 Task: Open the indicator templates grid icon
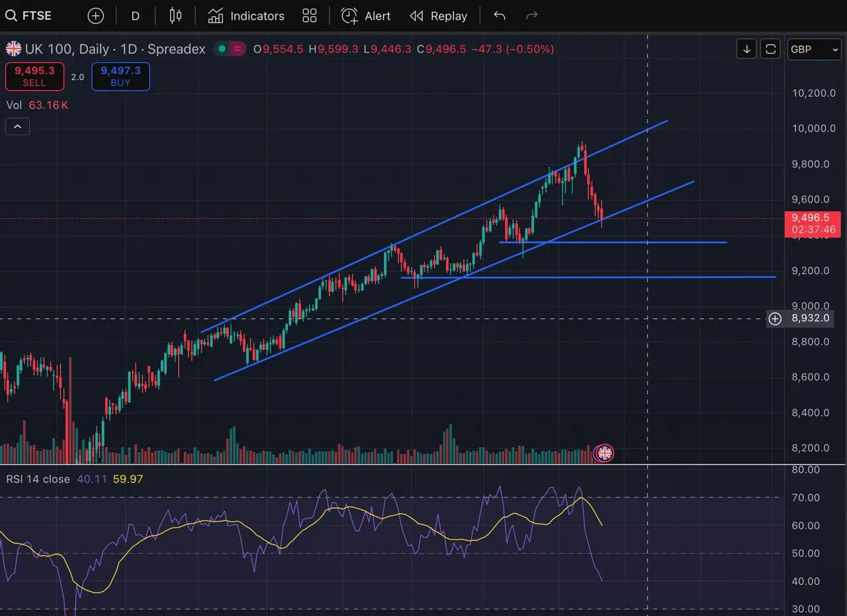tap(309, 16)
